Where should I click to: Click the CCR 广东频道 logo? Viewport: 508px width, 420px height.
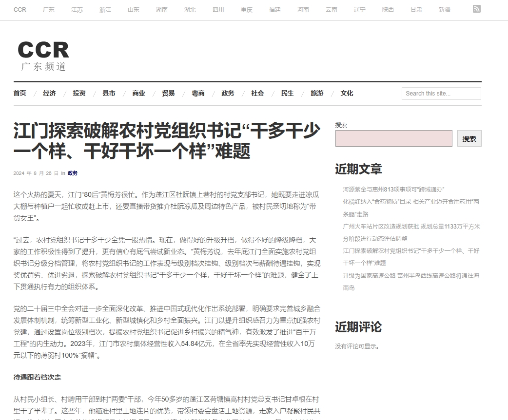click(43, 56)
